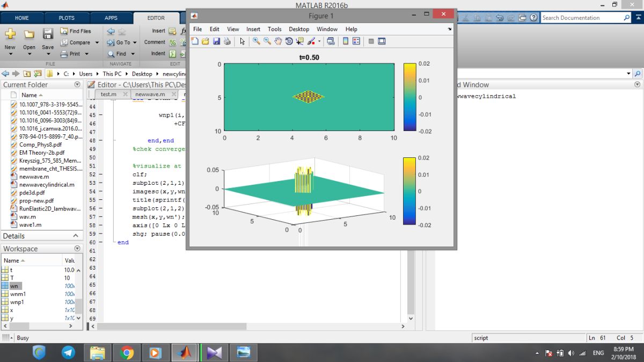This screenshot has height=362, width=644.
Task: Switch to the HOME ribbon tab
Action: 22,18
